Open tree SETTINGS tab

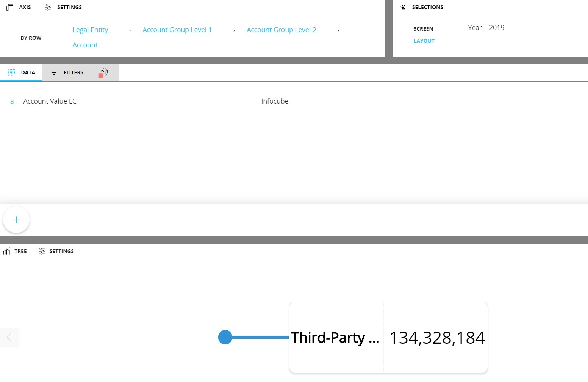pyautogui.click(x=56, y=251)
